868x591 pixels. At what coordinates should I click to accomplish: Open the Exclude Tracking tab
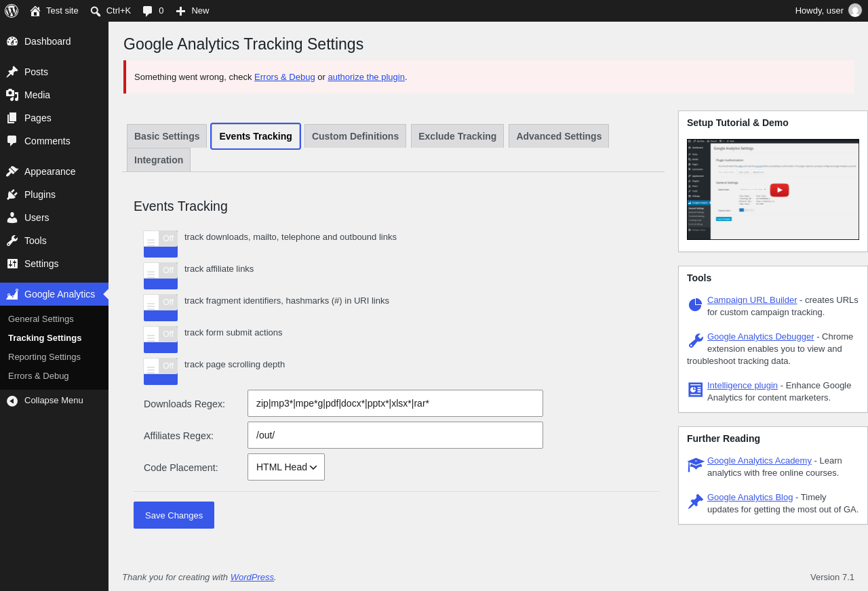click(x=457, y=136)
